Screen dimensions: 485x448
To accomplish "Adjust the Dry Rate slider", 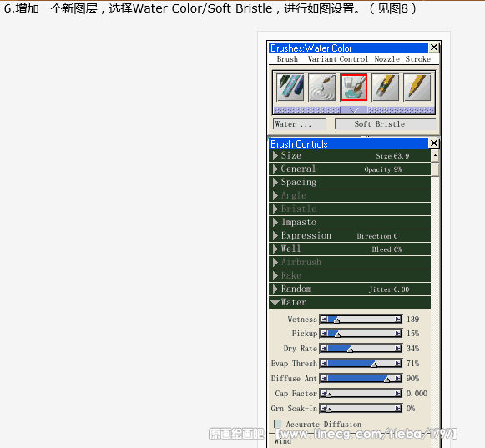I will (x=361, y=349).
